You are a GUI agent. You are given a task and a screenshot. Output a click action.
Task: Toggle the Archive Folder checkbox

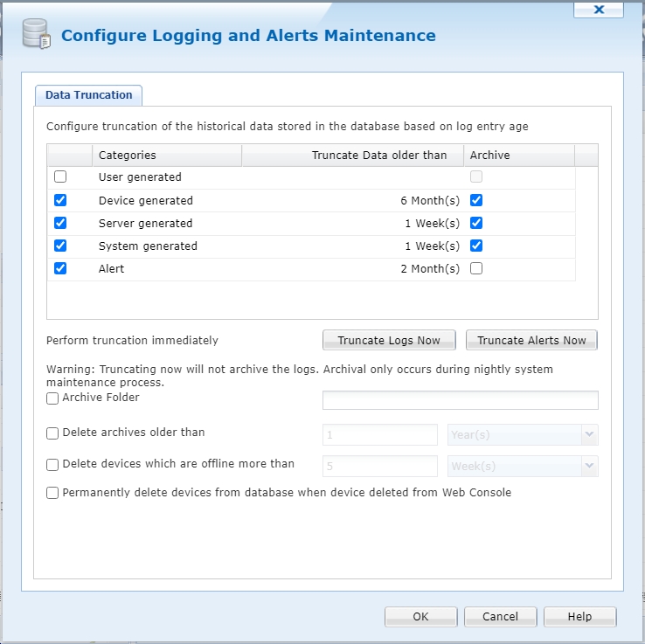point(53,398)
